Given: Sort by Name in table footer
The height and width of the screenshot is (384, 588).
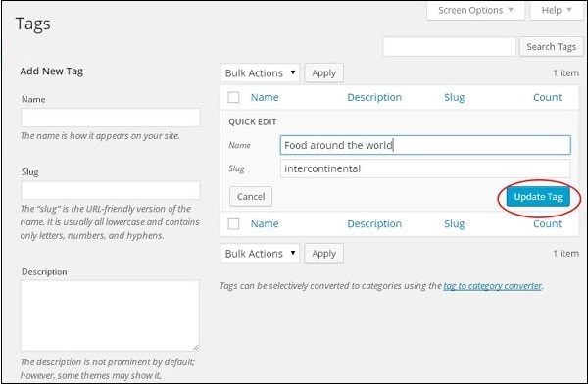Looking at the screenshot, I should click(265, 224).
